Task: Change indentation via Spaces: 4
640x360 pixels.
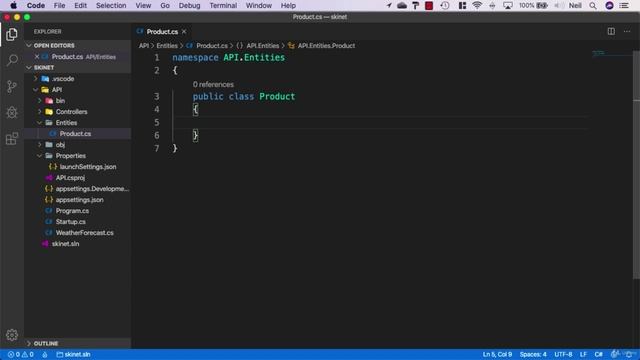Action: [x=533, y=354]
